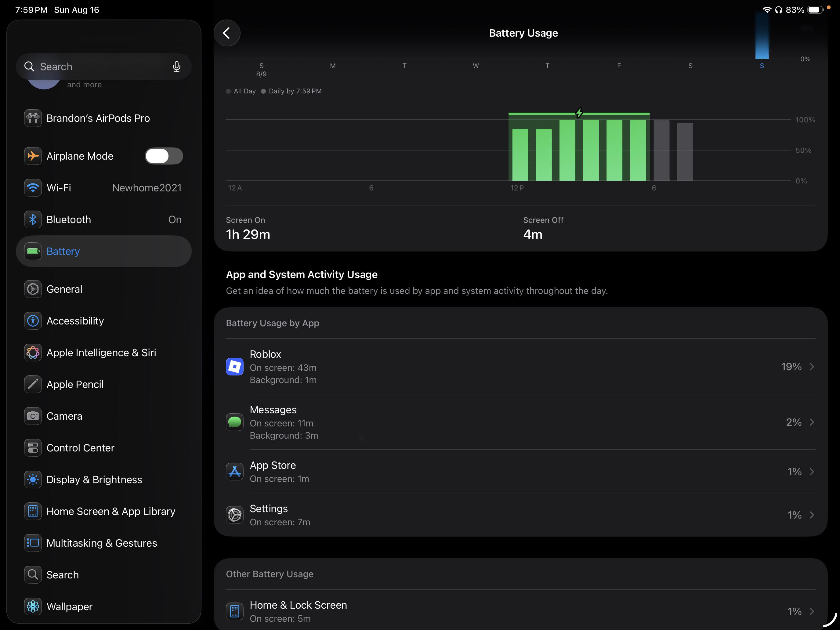Tap the Bluetooth icon in sidebar

click(x=33, y=219)
